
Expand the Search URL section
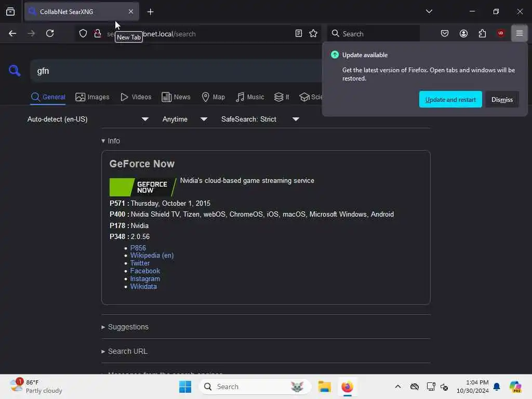124,351
